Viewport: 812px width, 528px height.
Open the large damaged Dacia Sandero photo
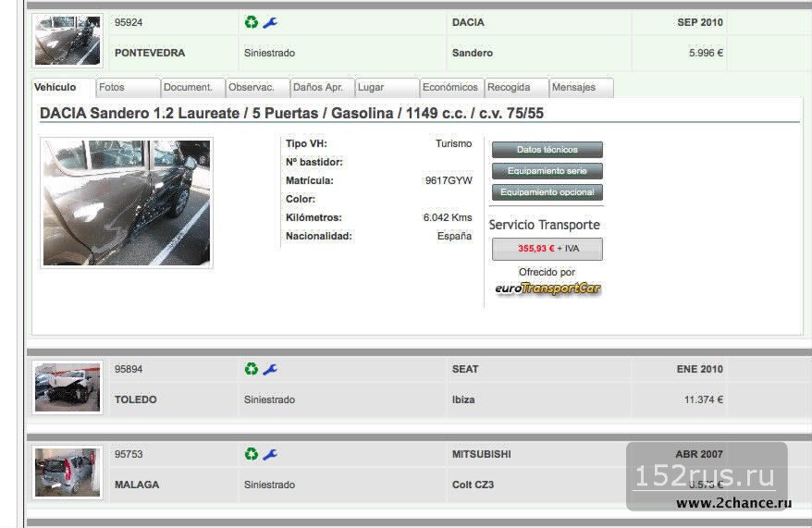[x=127, y=203]
